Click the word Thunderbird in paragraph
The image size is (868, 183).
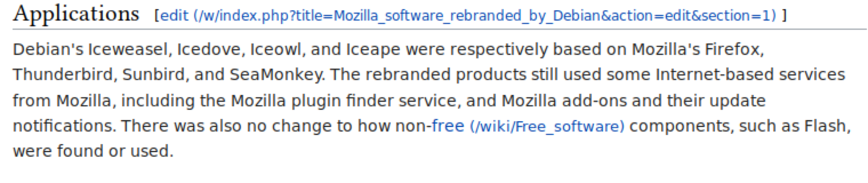(x=63, y=75)
